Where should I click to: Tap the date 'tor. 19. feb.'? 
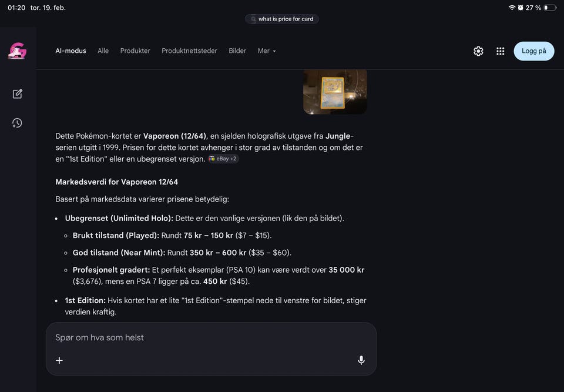pyautogui.click(x=48, y=8)
